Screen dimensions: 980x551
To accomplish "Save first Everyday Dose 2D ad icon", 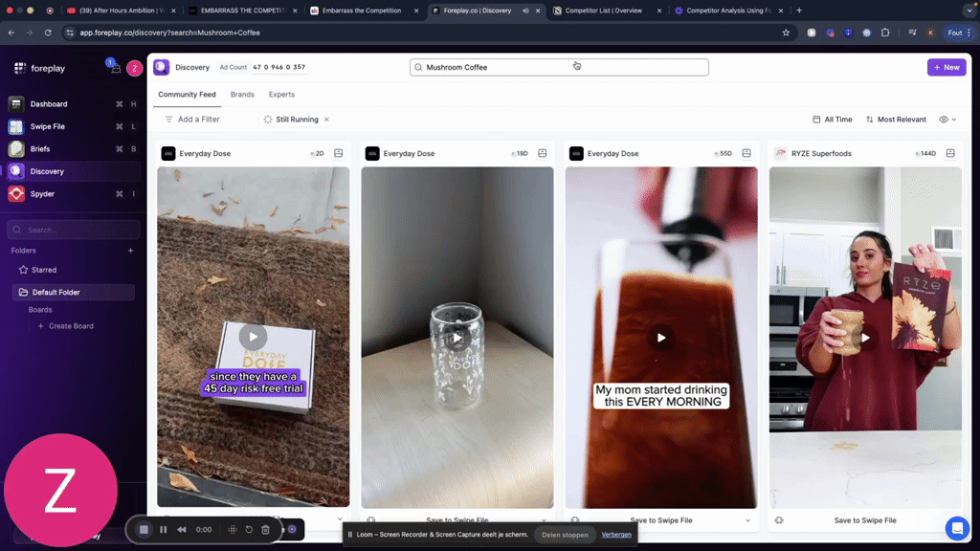I will click(338, 153).
